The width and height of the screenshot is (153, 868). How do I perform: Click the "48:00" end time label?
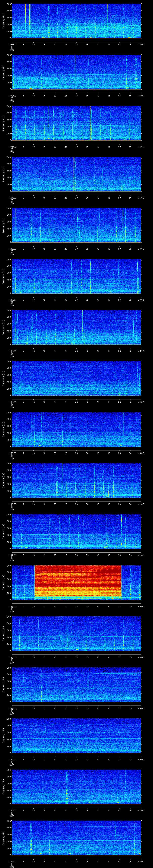click(x=141, y=861)
